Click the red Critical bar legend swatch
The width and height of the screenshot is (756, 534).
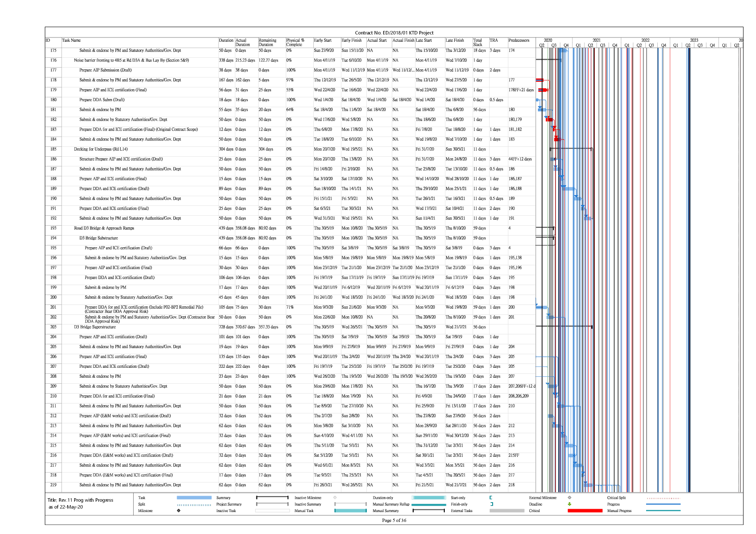coord(584,511)
